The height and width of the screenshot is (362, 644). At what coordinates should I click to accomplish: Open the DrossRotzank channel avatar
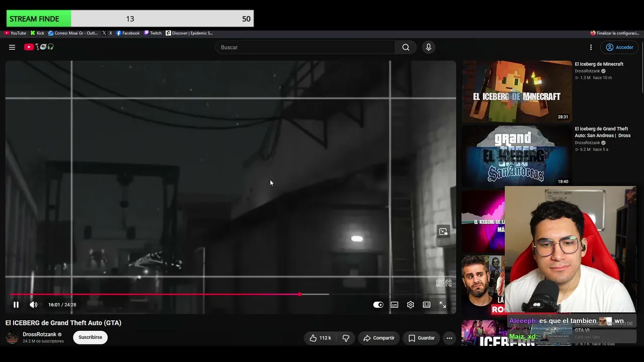pos(12,337)
